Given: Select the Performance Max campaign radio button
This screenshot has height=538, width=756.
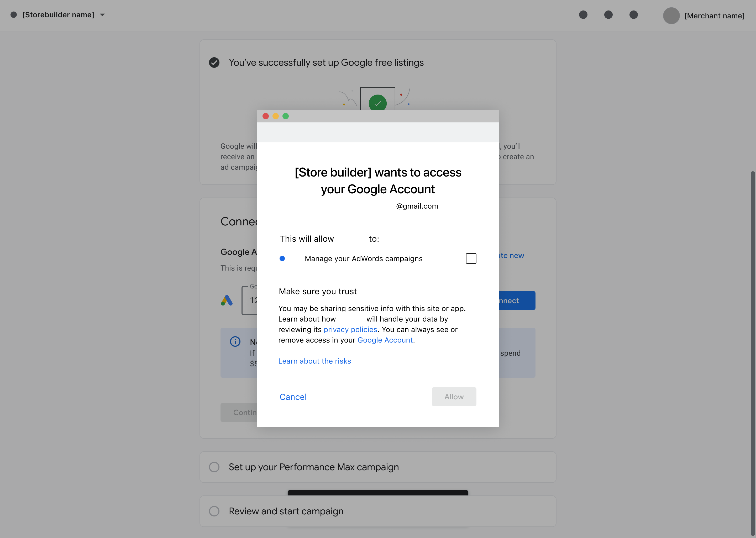Looking at the screenshot, I should coord(214,466).
